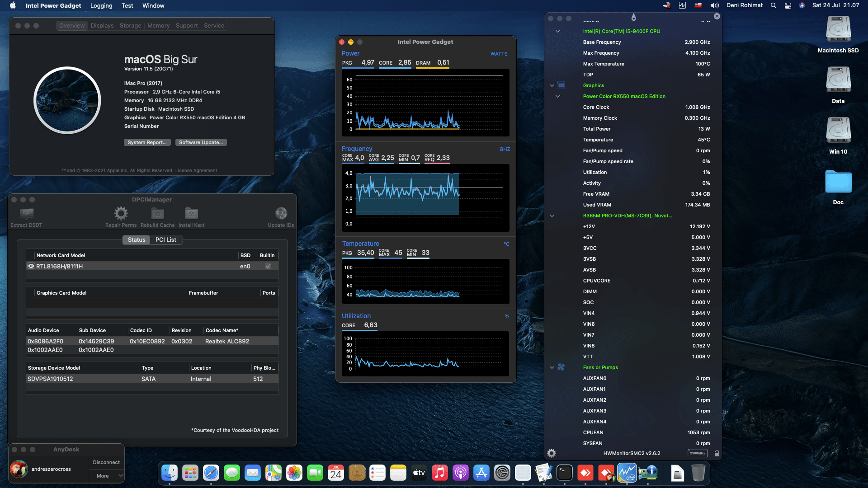Screen dimensions: 868x488
Task: Click the lock icon in HWMonitorSMC2
Action: click(717, 453)
